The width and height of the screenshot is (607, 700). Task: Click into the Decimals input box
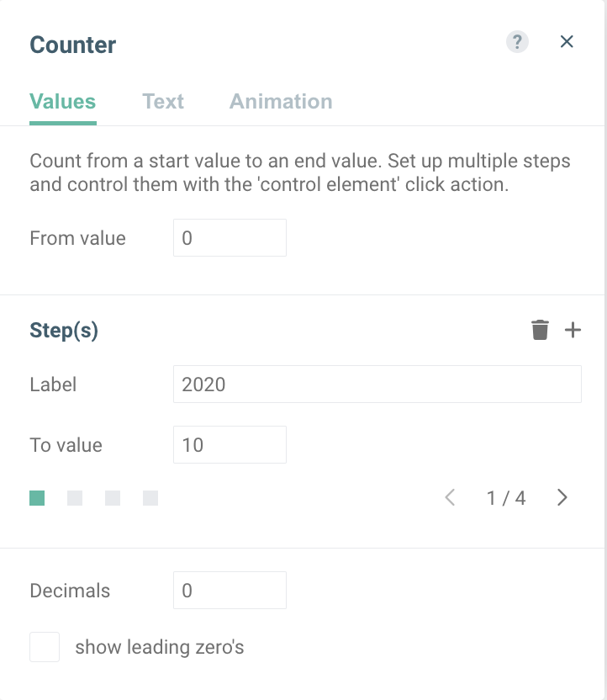click(x=230, y=591)
